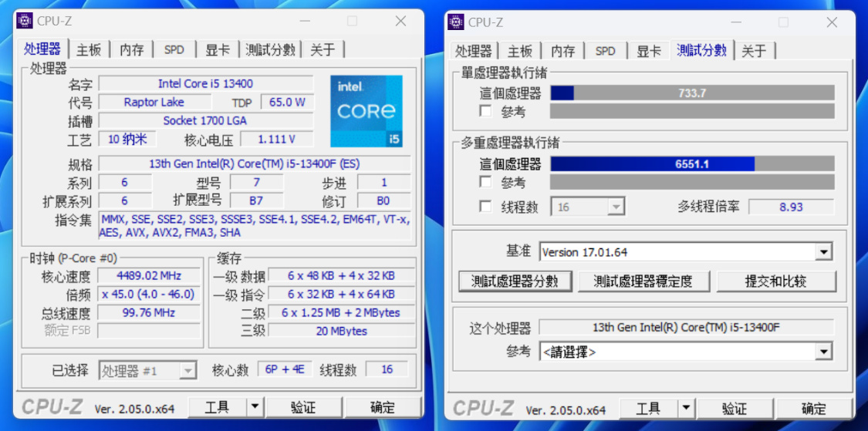Click the 指令集 instruction list text
Screen dimensions: 868x431
tap(255, 226)
